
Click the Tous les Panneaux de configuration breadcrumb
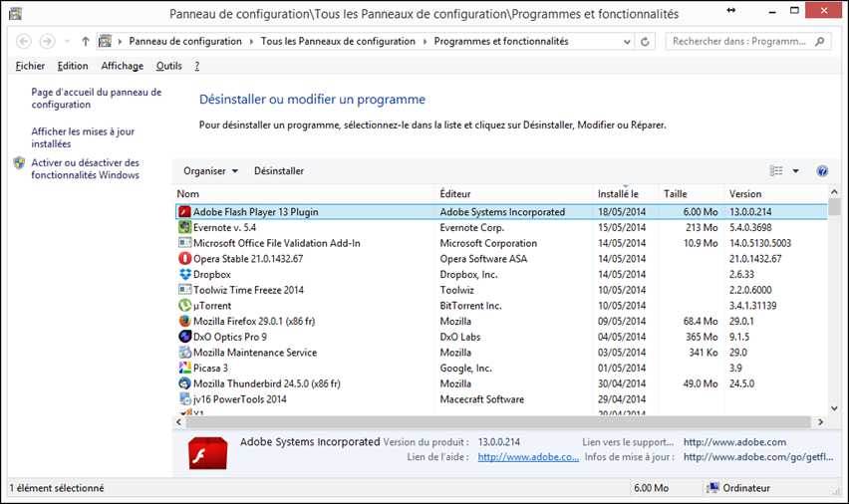[x=338, y=41]
